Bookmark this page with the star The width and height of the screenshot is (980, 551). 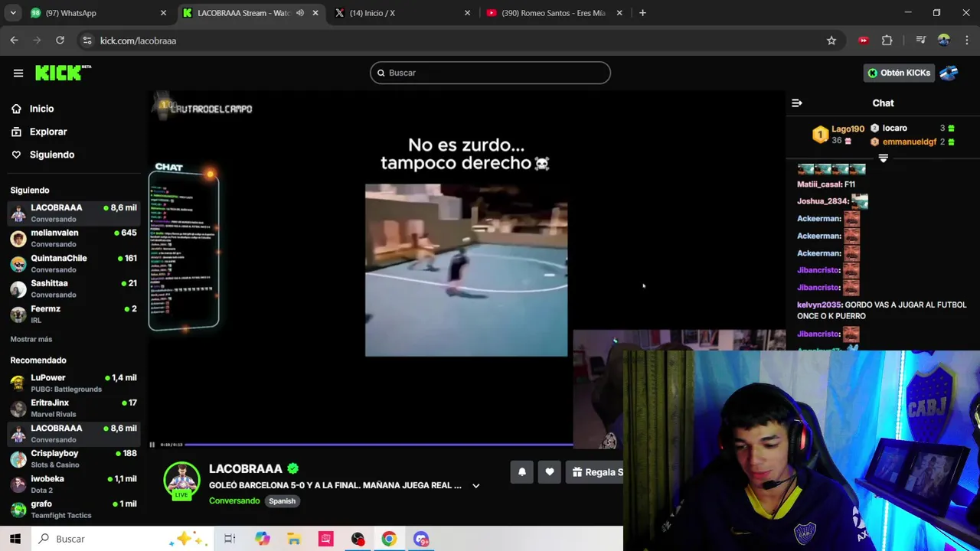coord(831,41)
